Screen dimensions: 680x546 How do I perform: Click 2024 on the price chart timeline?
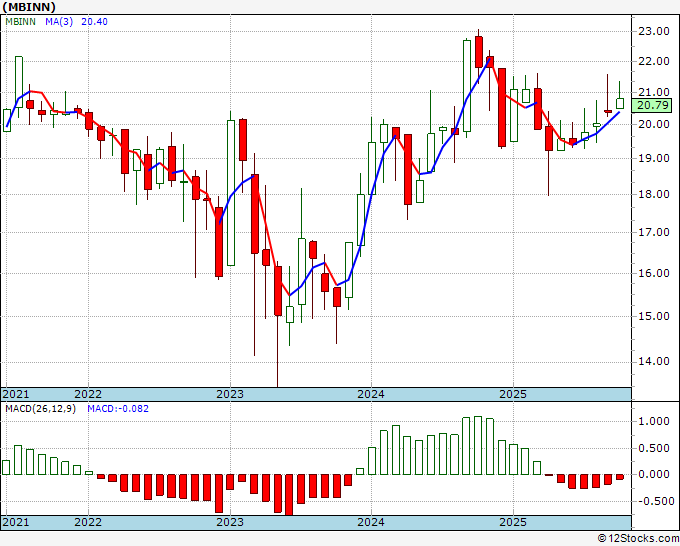(x=371, y=394)
